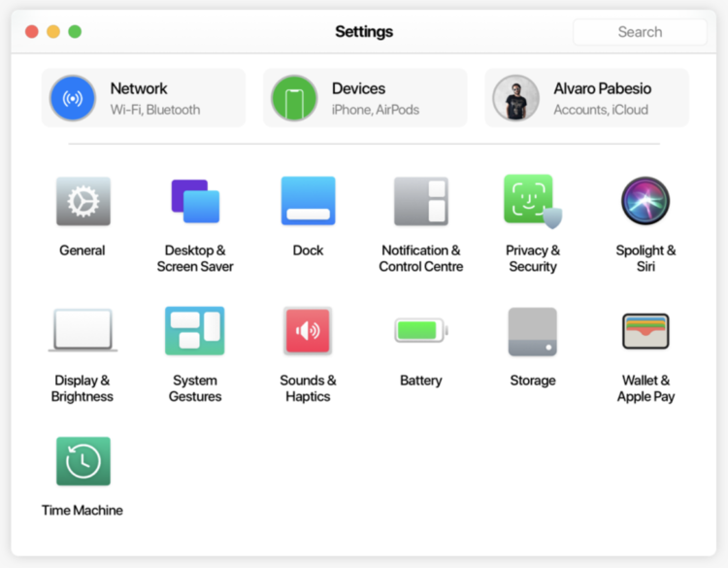Click the "Wallet & Apple Pay" label

pyautogui.click(x=645, y=388)
